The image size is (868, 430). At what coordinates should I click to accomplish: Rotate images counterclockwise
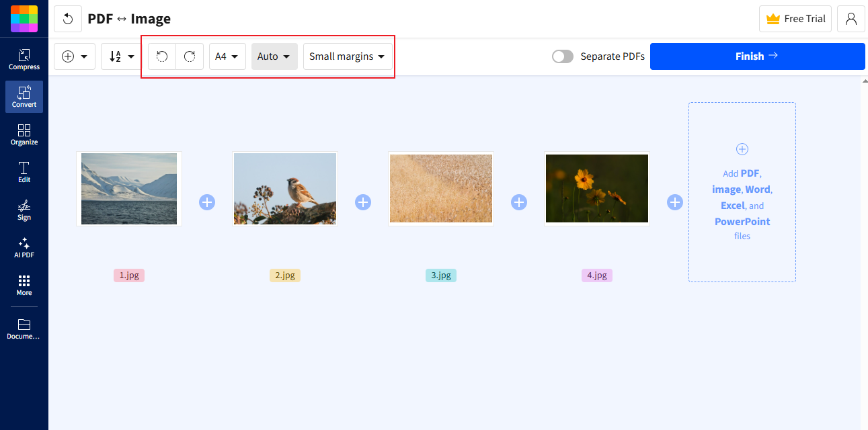(161, 56)
